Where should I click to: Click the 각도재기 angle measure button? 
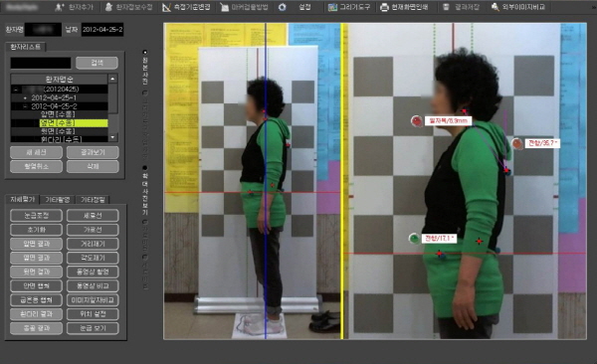93,258
